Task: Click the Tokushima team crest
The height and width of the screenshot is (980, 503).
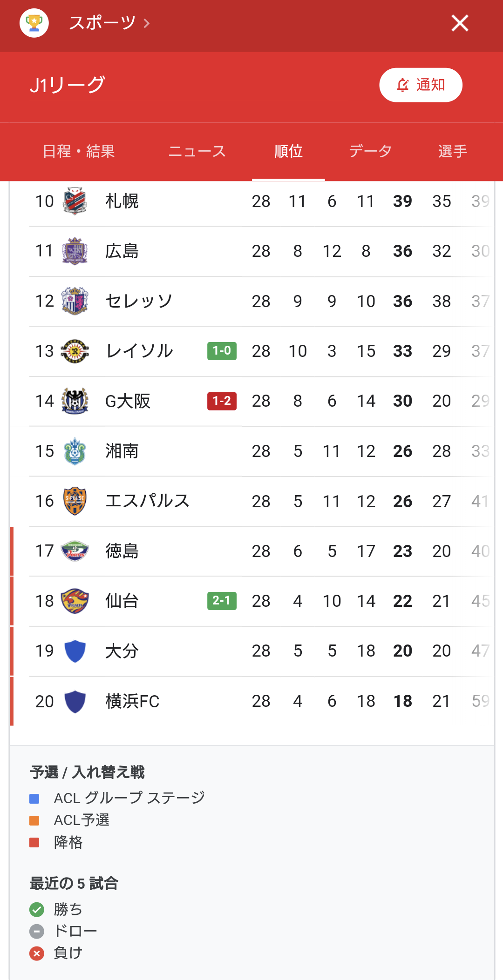Action: (x=75, y=551)
